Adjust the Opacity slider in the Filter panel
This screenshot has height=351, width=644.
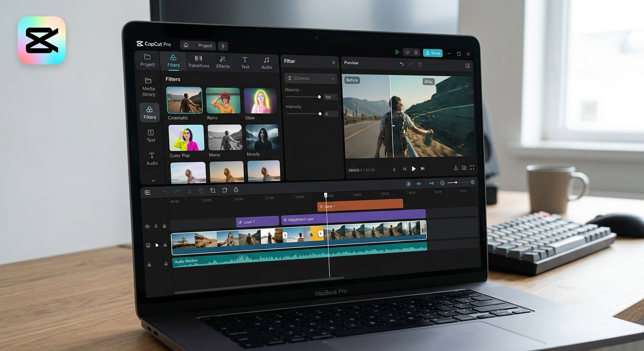coord(319,97)
